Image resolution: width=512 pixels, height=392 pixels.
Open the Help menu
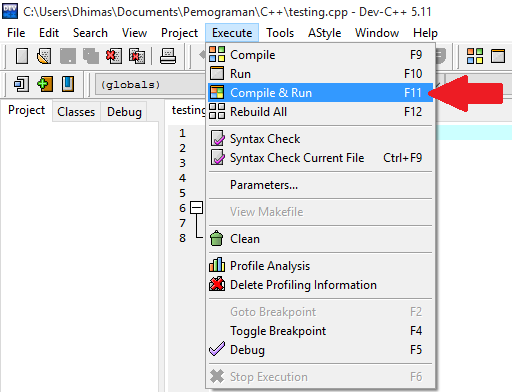click(425, 33)
